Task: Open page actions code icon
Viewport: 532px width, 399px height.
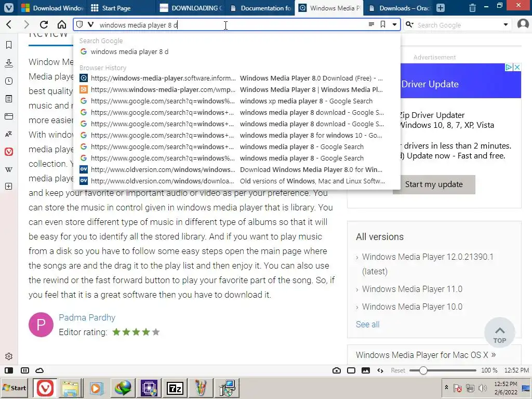Action: click(380, 370)
